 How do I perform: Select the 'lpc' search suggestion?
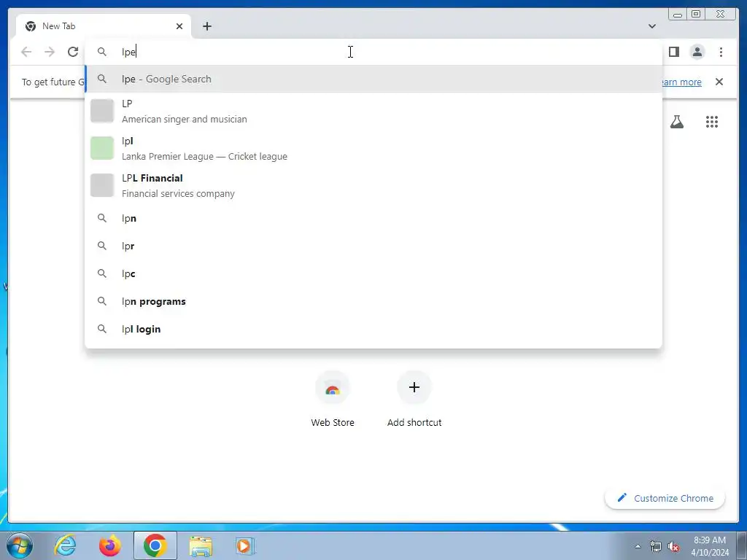click(x=373, y=273)
